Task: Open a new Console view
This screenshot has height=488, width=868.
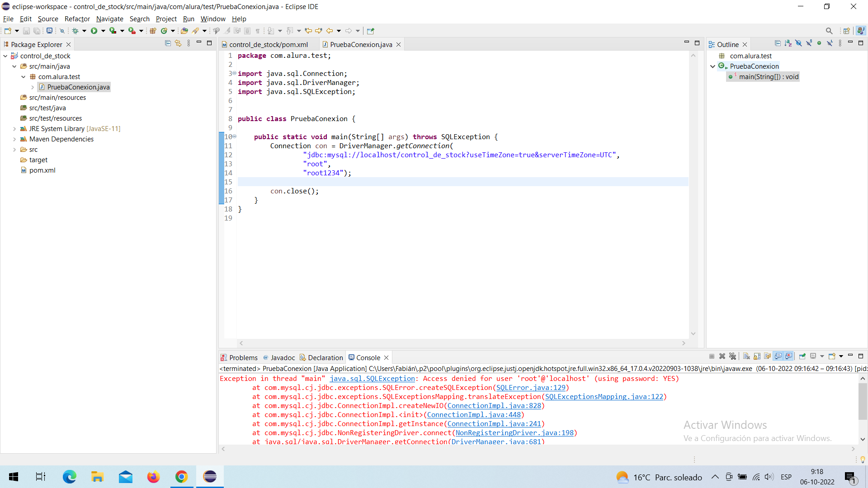Action: 831,357
